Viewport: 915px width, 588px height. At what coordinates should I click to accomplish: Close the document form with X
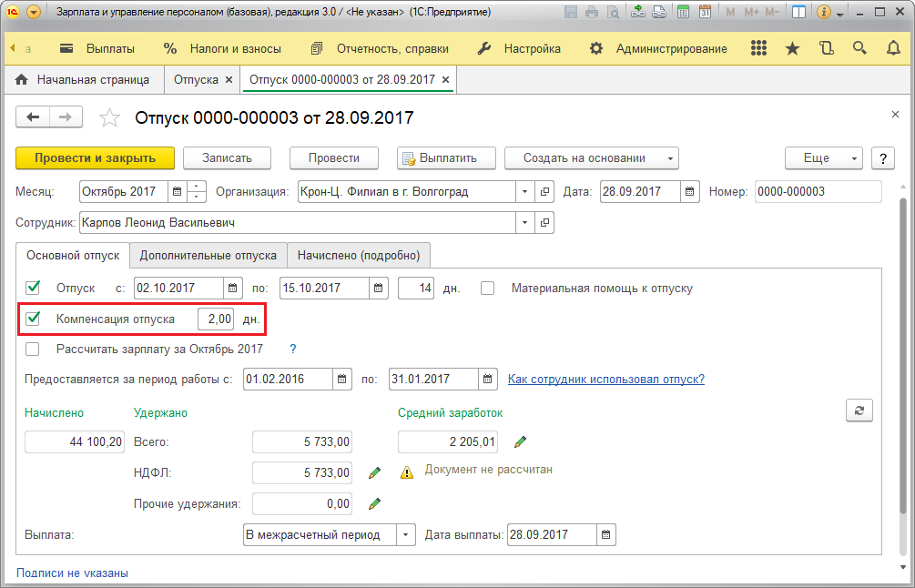tap(895, 115)
